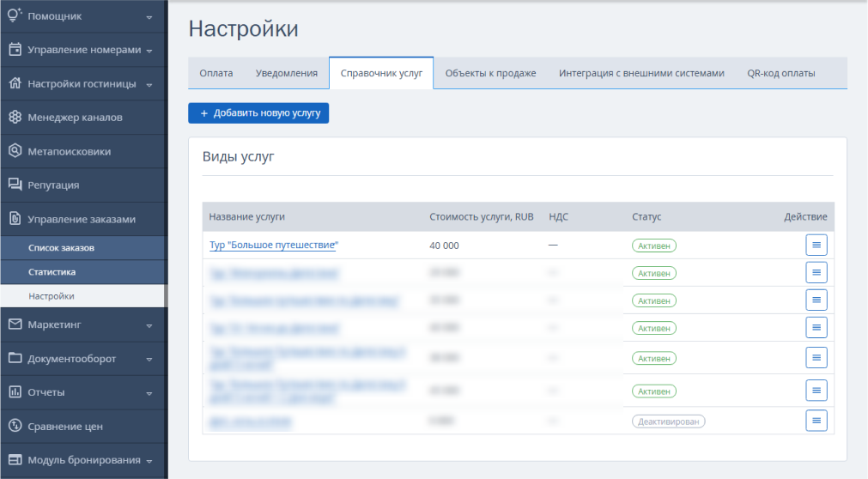Click the Reputation chat bubbles icon
Screen dimensions: 868x479
15,185
